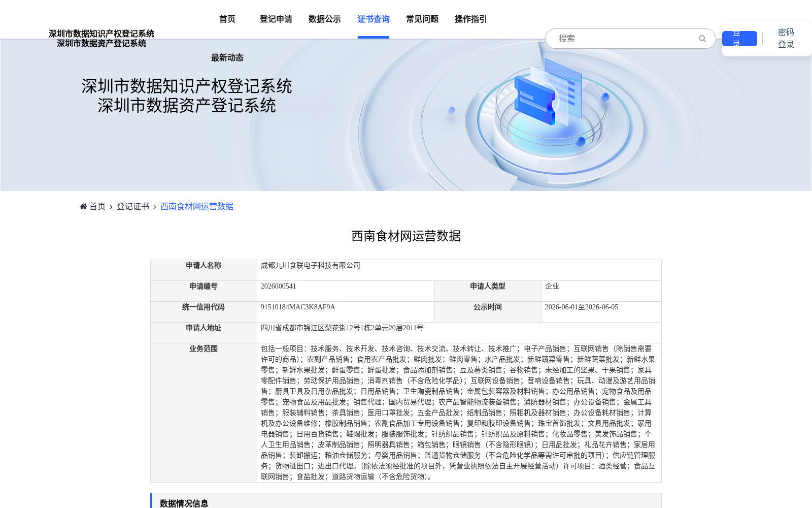
Task: Click breadcrumb item 西南食材网运营数据
Action: click(197, 206)
